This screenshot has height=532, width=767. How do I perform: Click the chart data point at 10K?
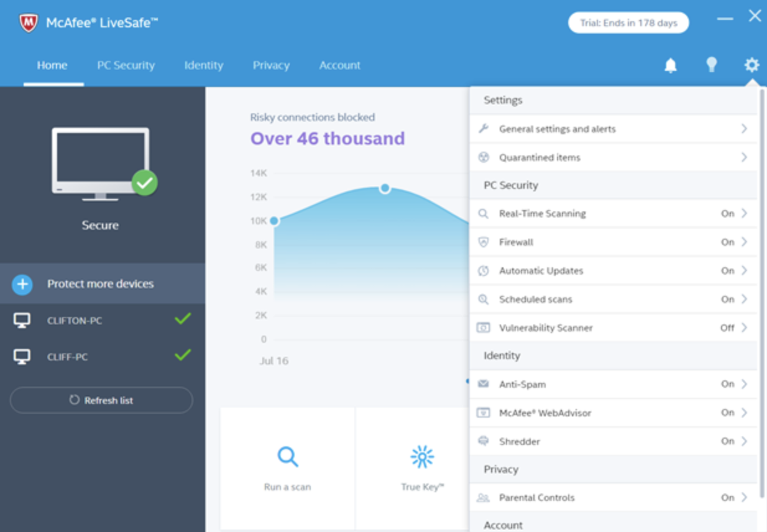click(x=274, y=221)
